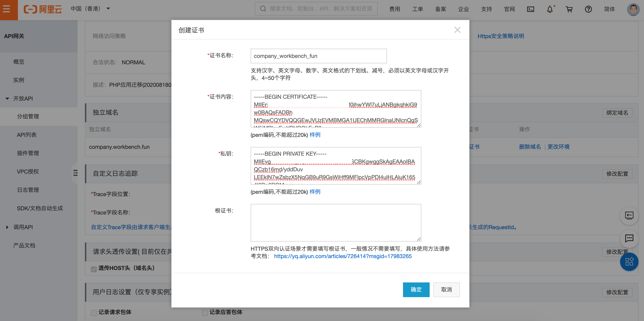Click inside 证书内容 textarea

tap(336, 109)
